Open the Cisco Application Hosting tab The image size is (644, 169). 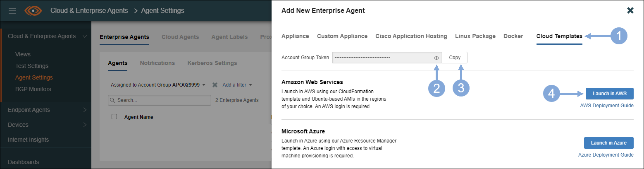(411, 36)
